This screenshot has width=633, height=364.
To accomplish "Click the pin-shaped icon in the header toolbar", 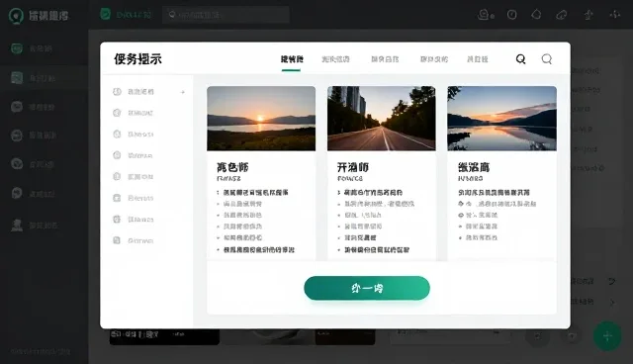I will pos(588,15).
